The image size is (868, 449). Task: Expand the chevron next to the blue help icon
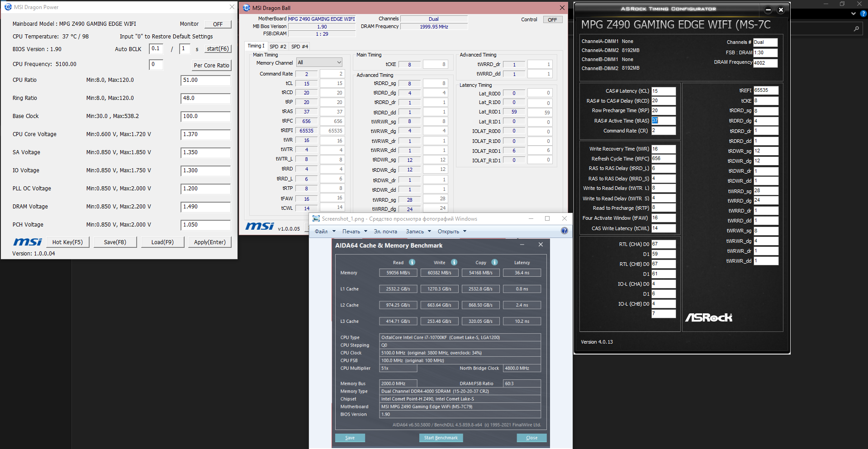[x=854, y=14]
